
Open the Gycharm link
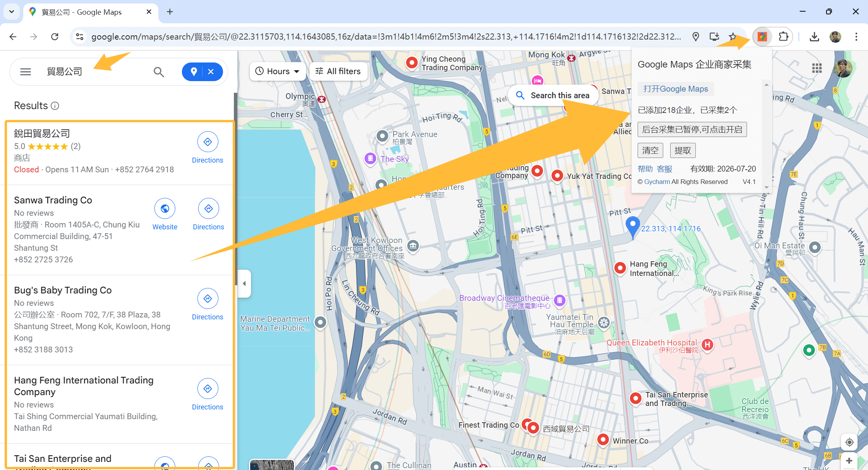click(x=657, y=182)
